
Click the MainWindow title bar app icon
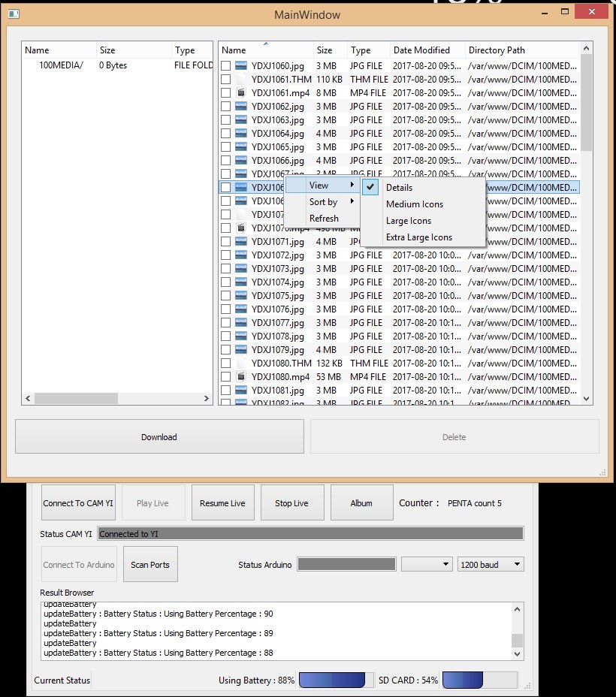[x=14, y=14]
